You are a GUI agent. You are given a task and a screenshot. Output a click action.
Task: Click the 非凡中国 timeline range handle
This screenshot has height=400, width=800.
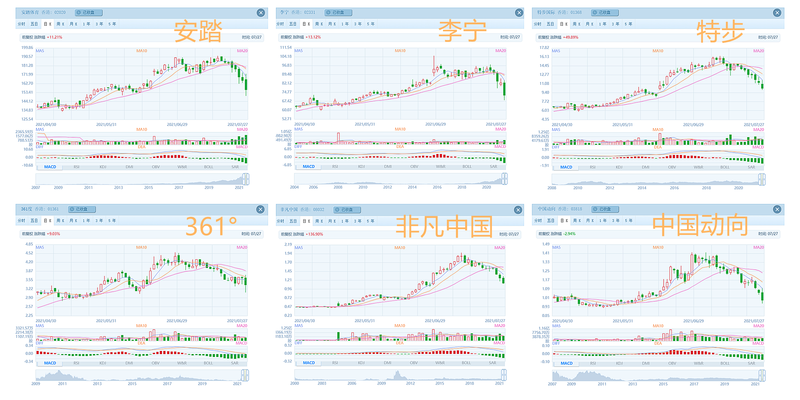(505, 376)
